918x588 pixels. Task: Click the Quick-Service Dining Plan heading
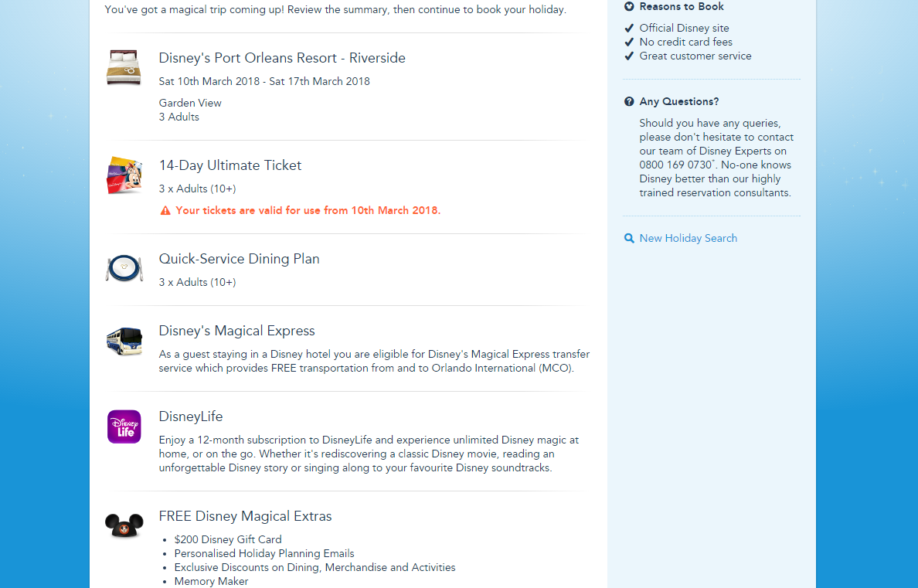[x=239, y=259]
